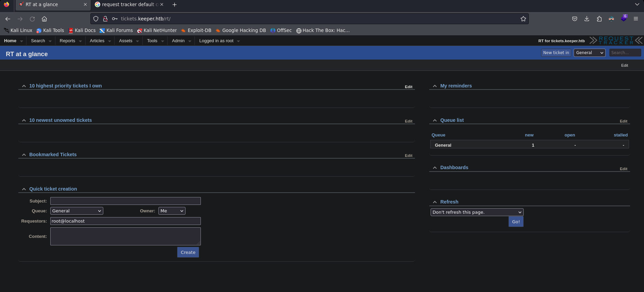Click the Save to Pocket icon
The image size is (644, 292).
pyautogui.click(x=574, y=19)
